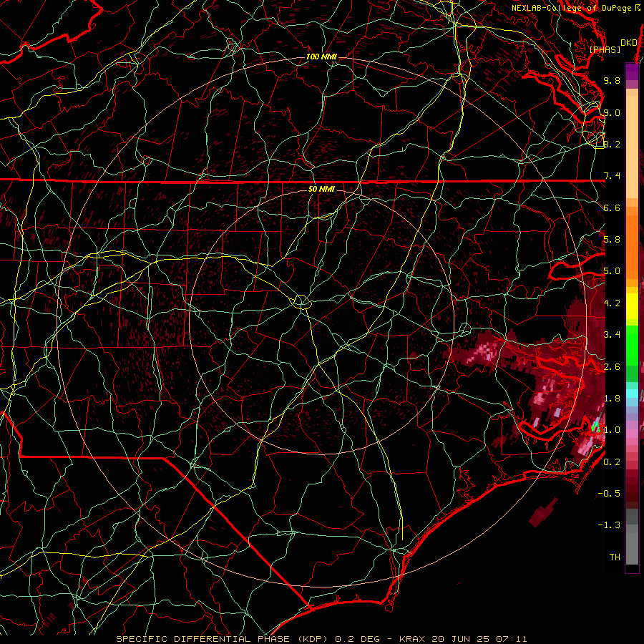Click the 9.8 value on the color scale

click(x=612, y=80)
